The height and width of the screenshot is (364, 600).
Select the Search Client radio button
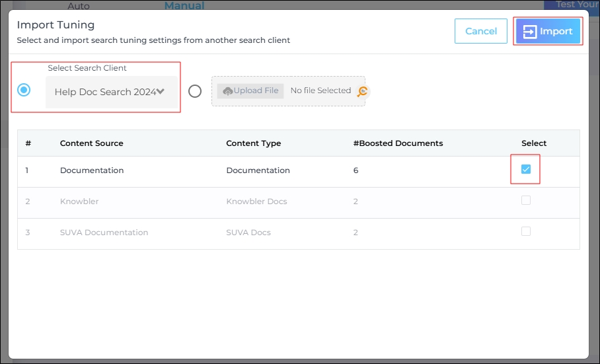(24, 90)
